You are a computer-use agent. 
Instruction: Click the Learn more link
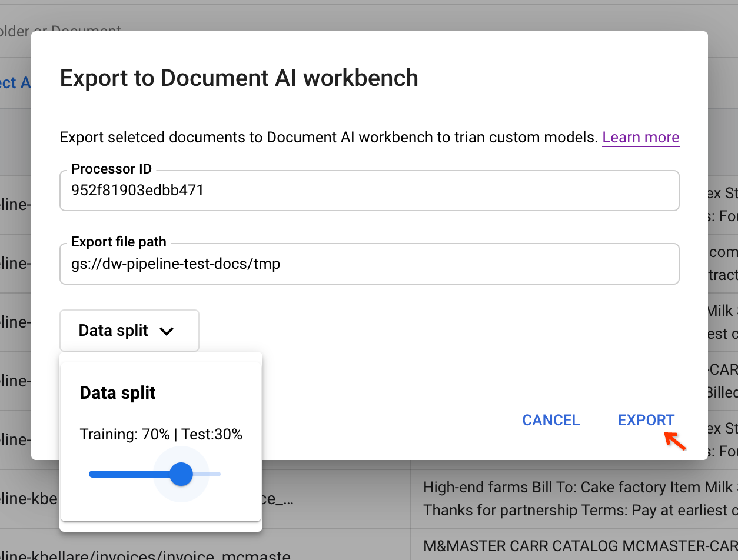640,137
